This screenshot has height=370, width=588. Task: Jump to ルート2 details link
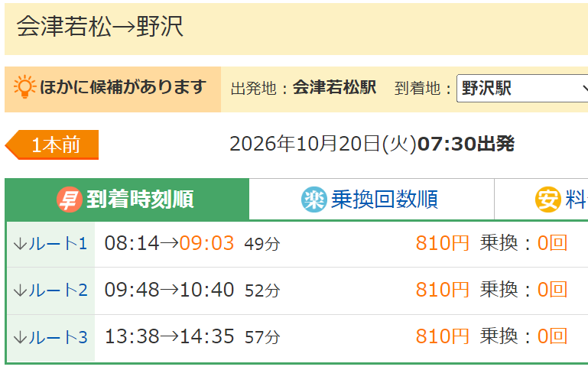(50, 290)
